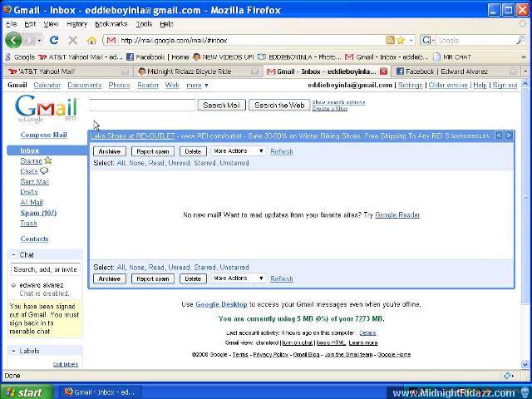The image size is (532, 399).
Task: Go to the home page icon
Action: (x=91, y=41)
